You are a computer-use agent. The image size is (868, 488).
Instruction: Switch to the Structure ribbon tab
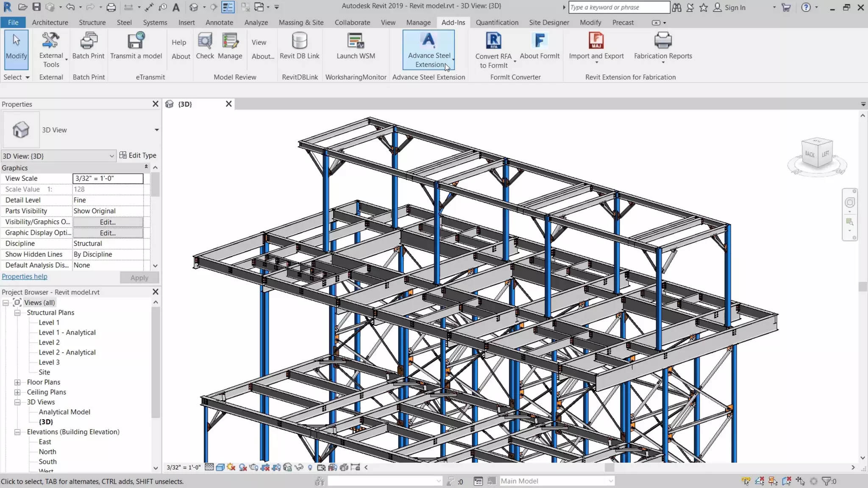click(92, 22)
